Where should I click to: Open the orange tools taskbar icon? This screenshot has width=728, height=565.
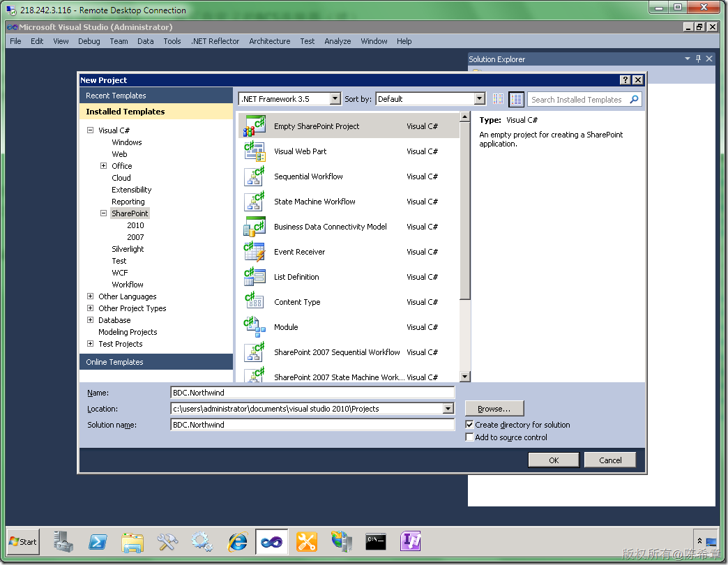pos(306,541)
